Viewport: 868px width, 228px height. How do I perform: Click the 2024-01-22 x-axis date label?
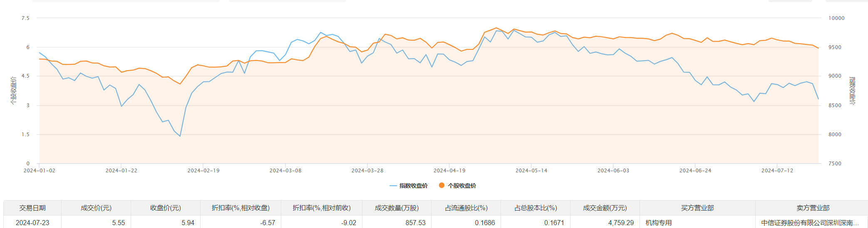pyautogui.click(x=122, y=171)
